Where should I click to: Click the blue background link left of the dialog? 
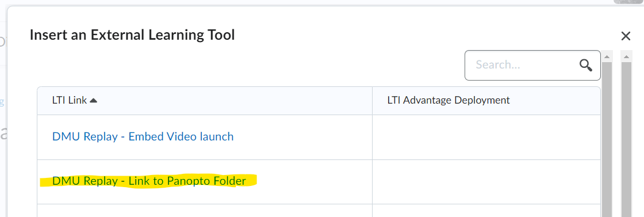(x=2, y=101)
